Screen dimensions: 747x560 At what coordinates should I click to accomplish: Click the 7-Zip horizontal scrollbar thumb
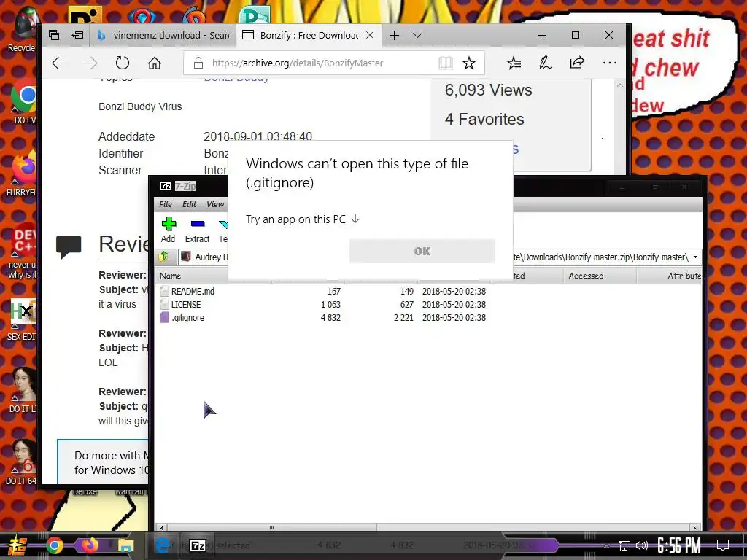tap(271, 528)
